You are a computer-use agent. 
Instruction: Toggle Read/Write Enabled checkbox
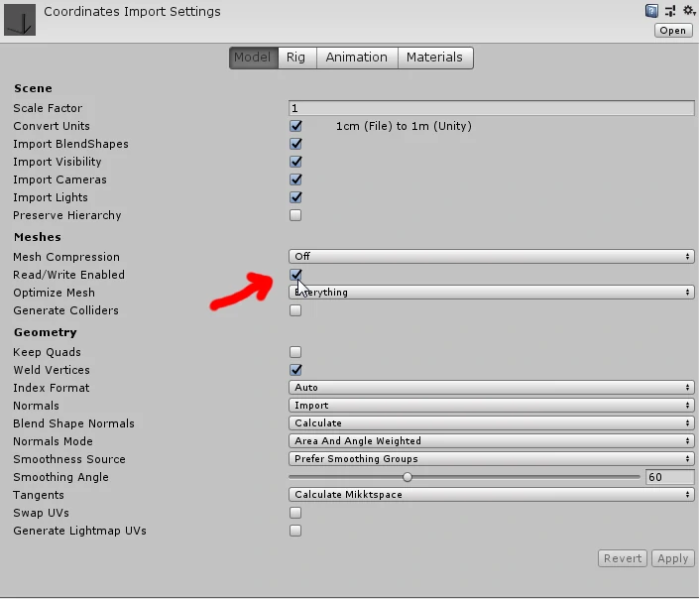pos(295,275)
